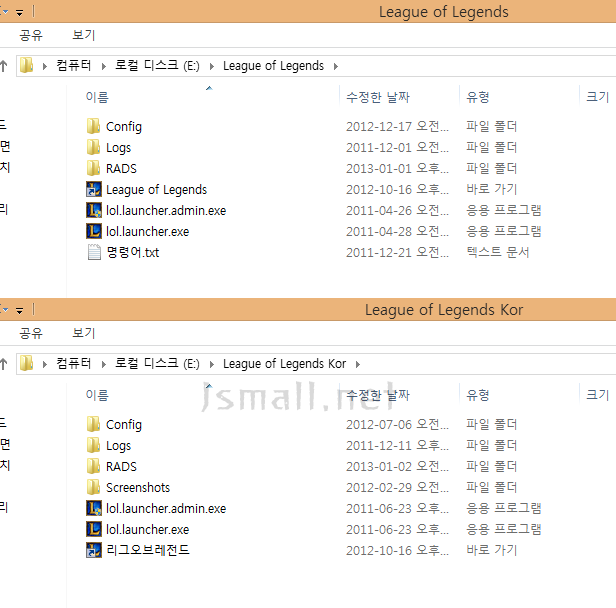
Task: Go up one level in League of Legends window
Action: click(x=4, y=66)
